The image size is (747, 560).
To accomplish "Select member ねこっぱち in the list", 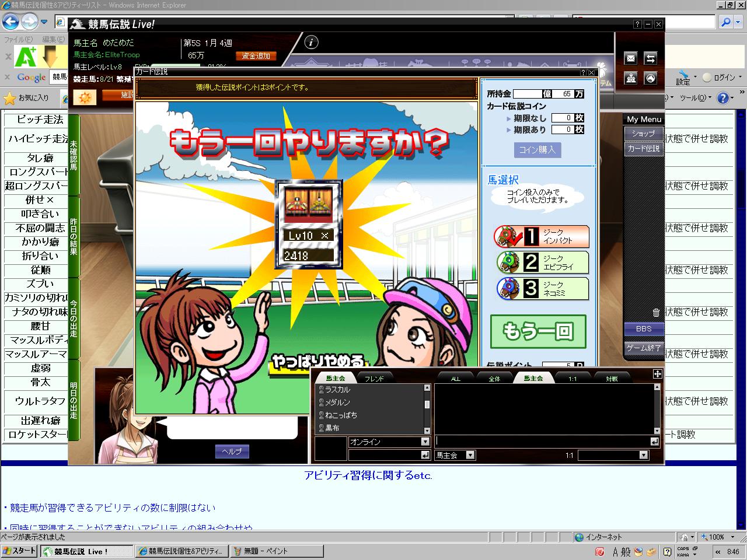I will [371, 415].
